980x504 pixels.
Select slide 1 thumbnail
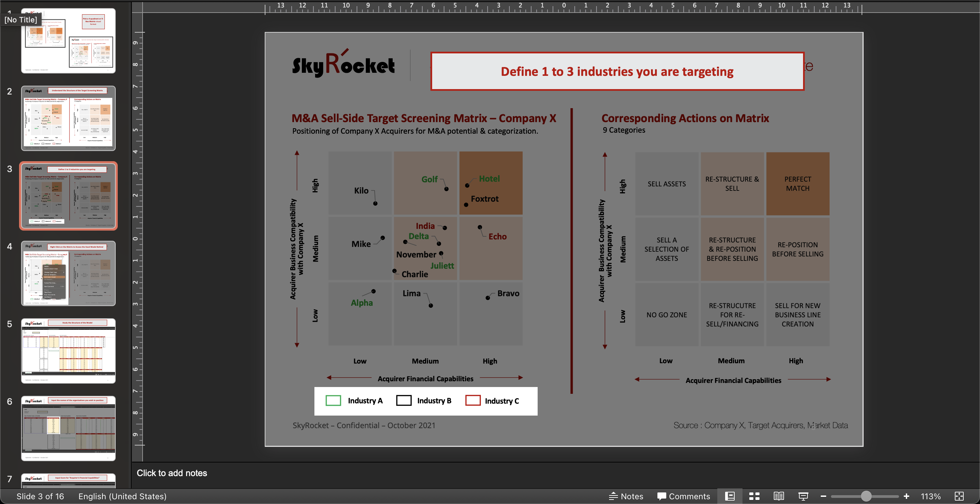(x=68, y=41)
